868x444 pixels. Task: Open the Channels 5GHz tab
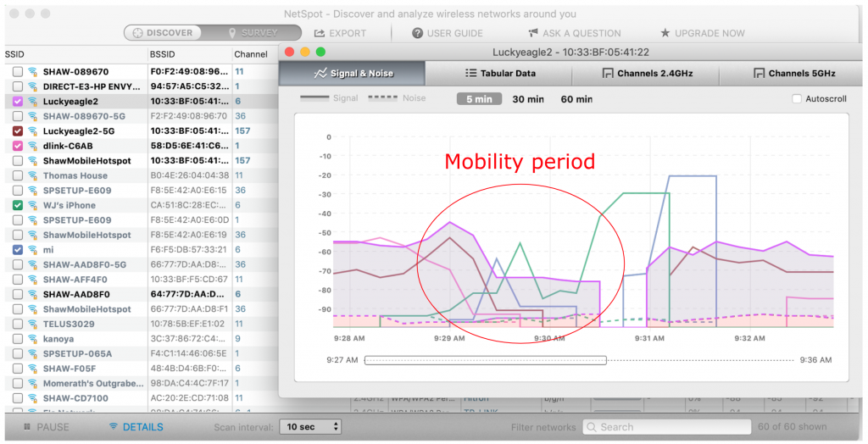click(792, 74)
